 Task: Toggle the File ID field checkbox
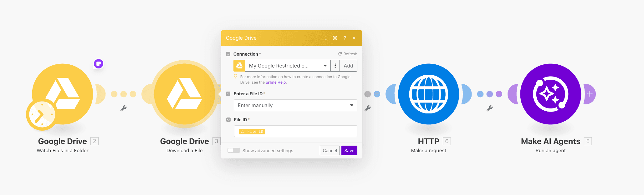228,120
